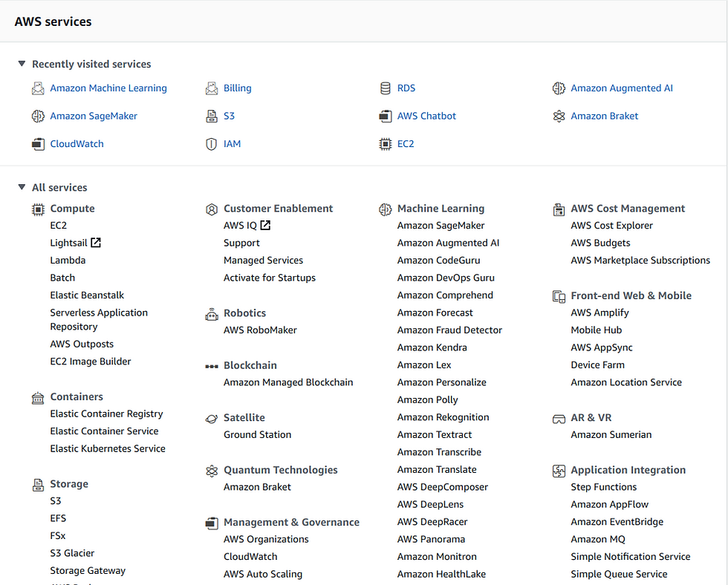Select Ground Station under Satellite
The image size is (728, 585).
point(258,435)
